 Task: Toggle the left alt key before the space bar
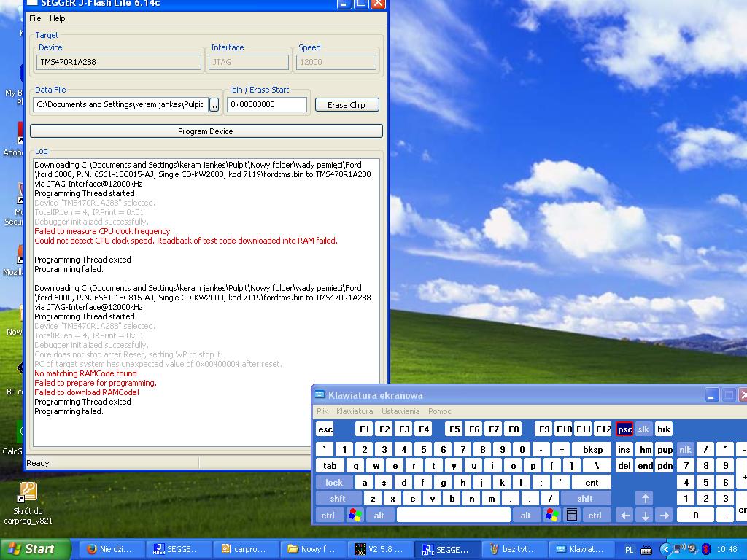(x=379, y=515)
